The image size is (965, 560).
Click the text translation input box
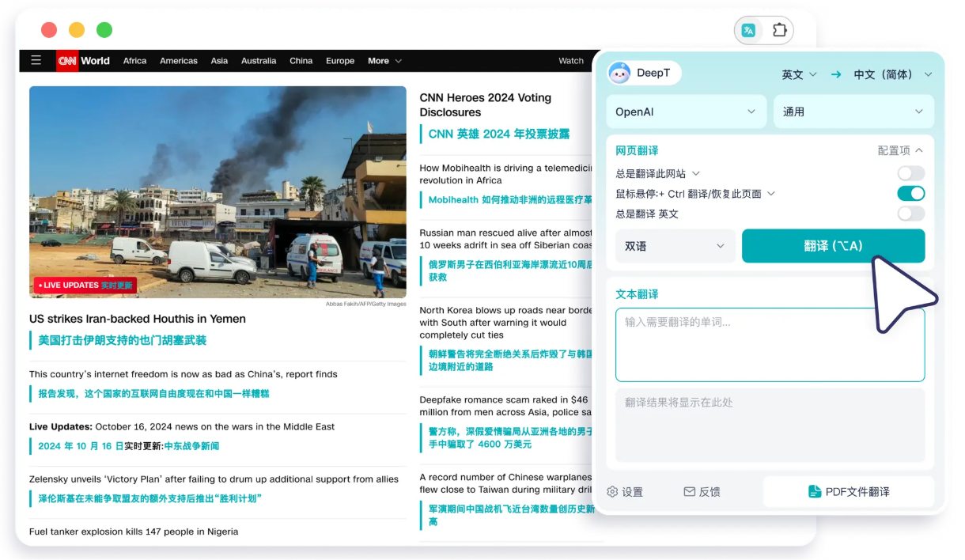(x=770, y=345)
